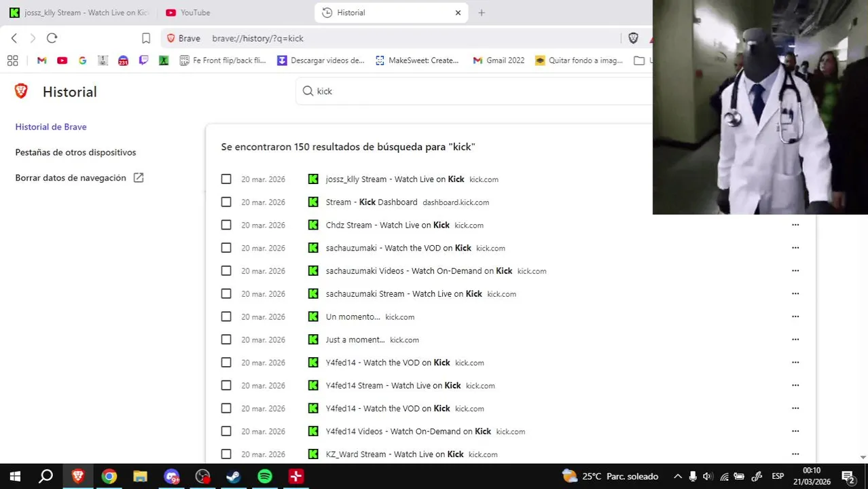Screen dimensions: 868x489
Task: Click the volume icon in system tray
Action: click(707, 476)
